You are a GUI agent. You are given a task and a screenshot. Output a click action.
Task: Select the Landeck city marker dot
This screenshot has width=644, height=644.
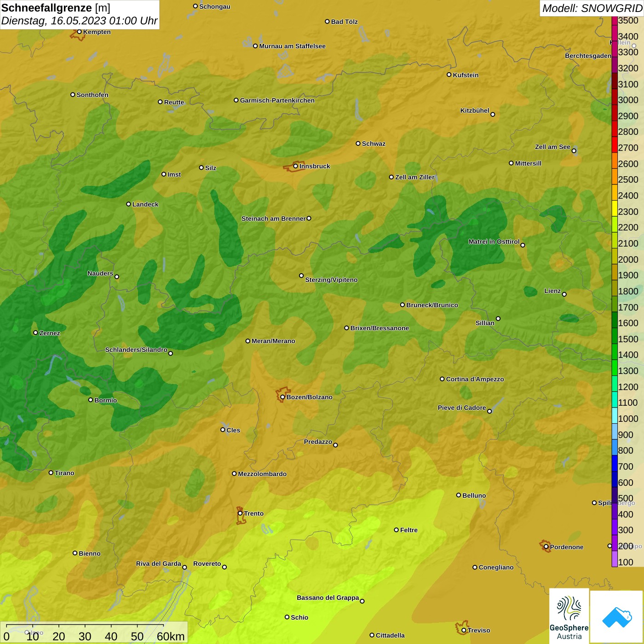pos(129,204)
